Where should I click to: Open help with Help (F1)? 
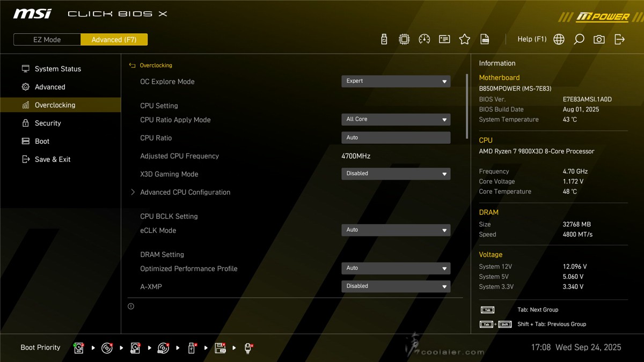(532, 39)
